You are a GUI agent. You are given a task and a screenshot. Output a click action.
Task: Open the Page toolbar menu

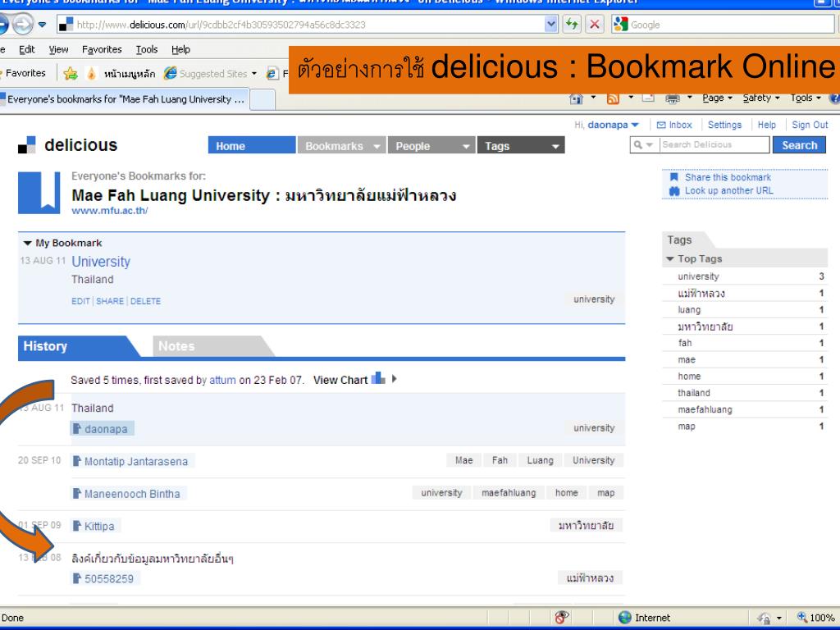[717, 98]
